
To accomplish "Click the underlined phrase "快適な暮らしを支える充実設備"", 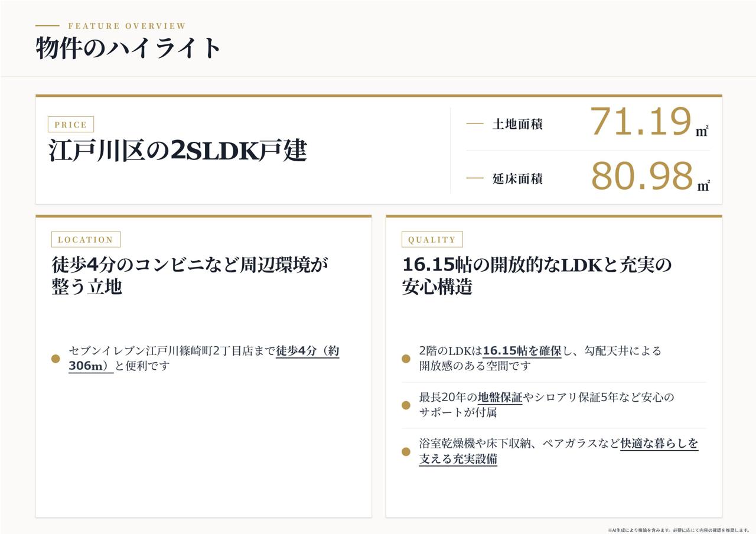I will (x=559, y=451).
